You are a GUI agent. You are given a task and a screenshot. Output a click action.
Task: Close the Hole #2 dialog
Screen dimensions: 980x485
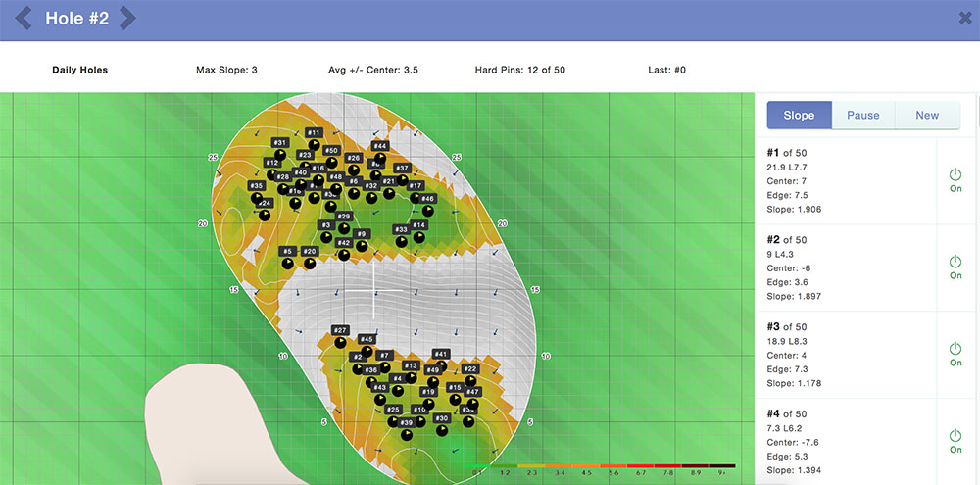964,18
